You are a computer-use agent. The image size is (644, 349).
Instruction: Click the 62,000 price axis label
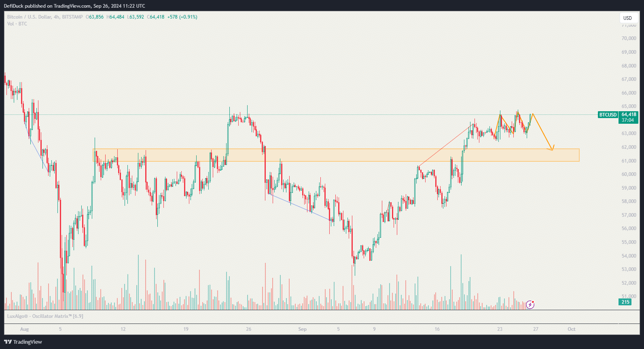pos(629,147)
